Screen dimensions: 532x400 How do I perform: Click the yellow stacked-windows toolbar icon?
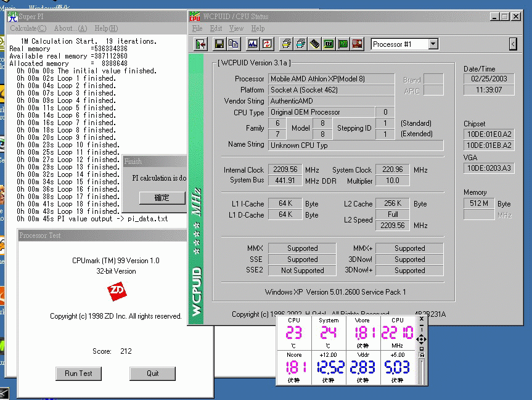(286, 44)
